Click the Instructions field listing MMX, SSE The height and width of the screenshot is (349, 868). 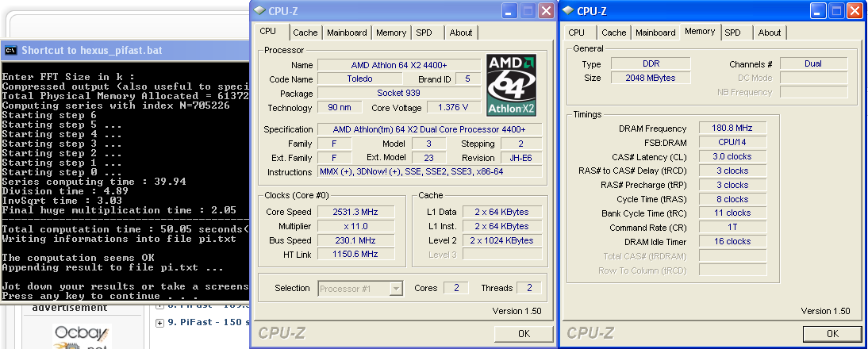(429, 172)
